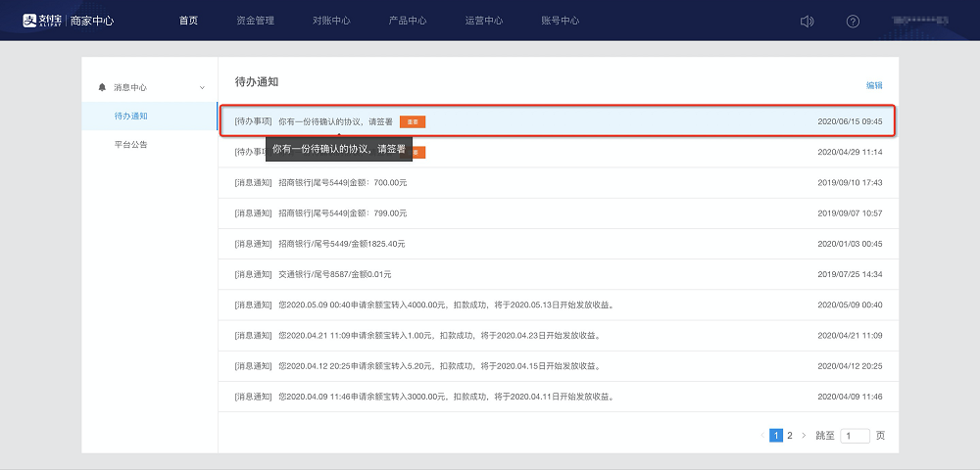
Task: Switch to 产品中心 tab
Action: 408,21
